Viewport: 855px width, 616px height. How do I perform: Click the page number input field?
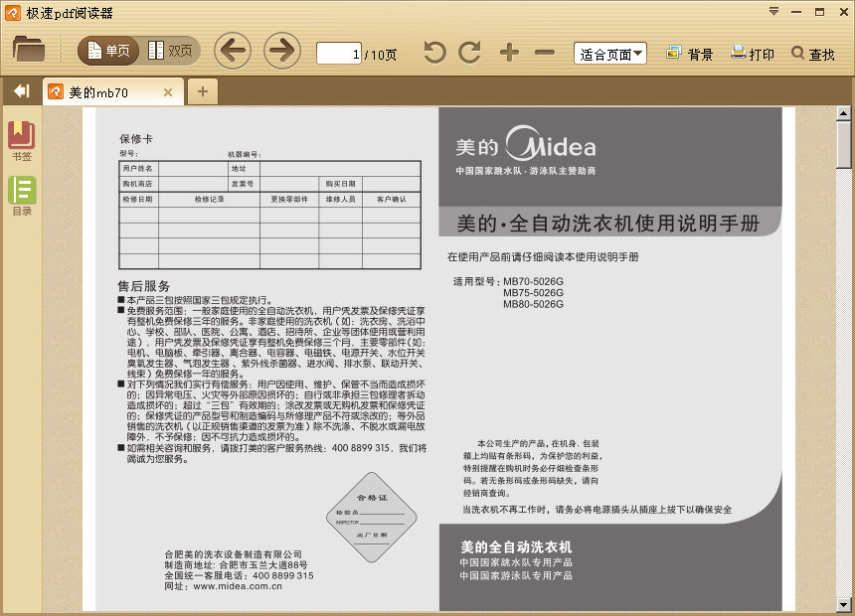click(339, 54)
